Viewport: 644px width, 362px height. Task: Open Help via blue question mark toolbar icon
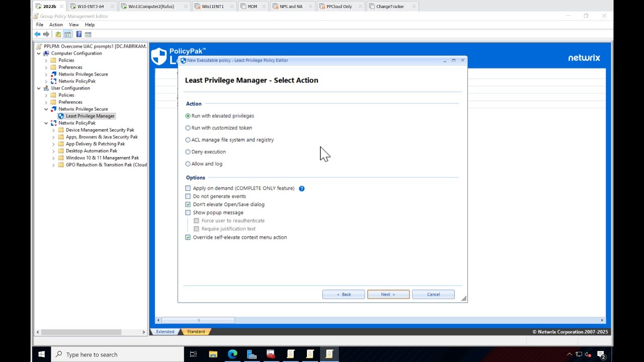pos(79,34)
